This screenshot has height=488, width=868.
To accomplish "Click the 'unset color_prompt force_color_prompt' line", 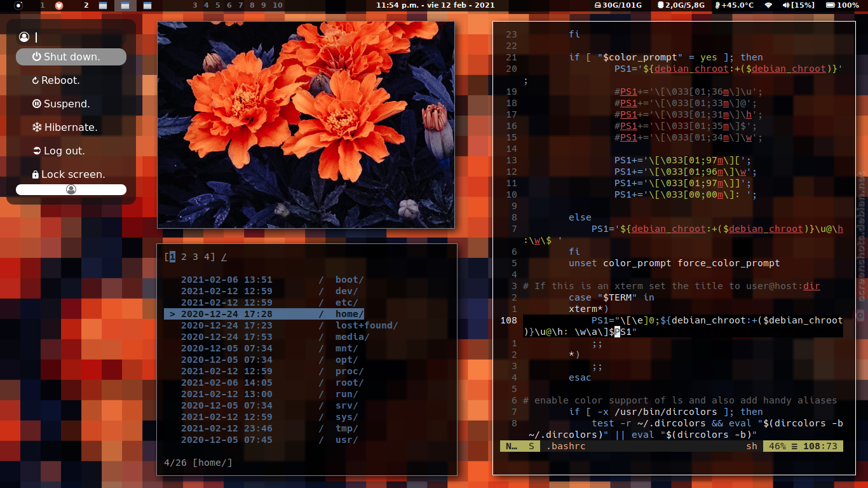I will 674,263.
